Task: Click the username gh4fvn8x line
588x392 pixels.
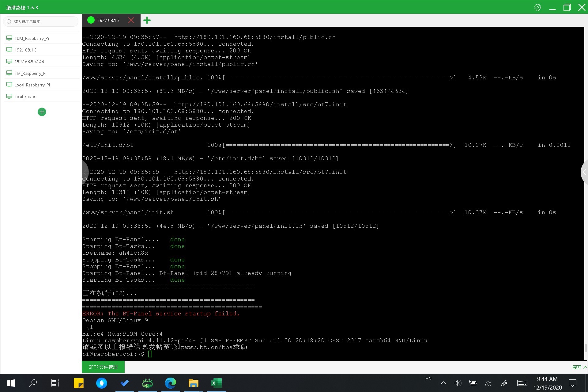Action: pos(115,253)
